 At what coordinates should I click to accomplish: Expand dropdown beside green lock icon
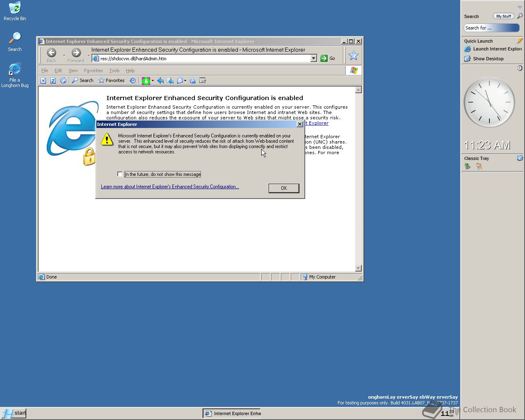pyautogui.click(x=153, y=81)
